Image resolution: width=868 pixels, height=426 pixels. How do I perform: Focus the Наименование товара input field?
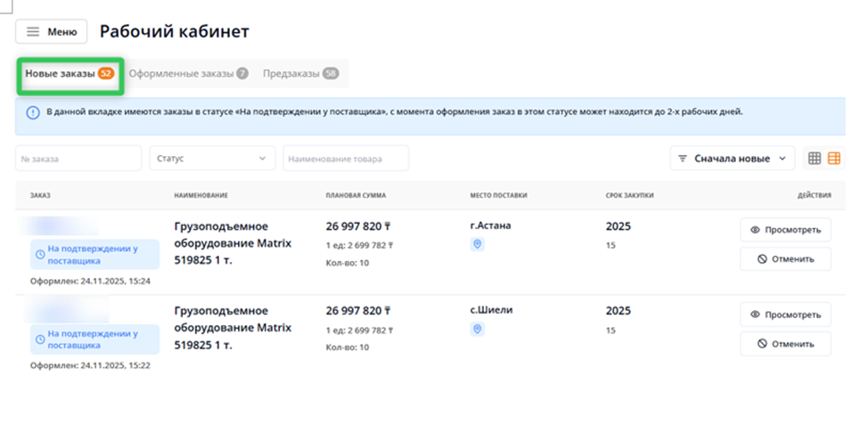point(346,159)
